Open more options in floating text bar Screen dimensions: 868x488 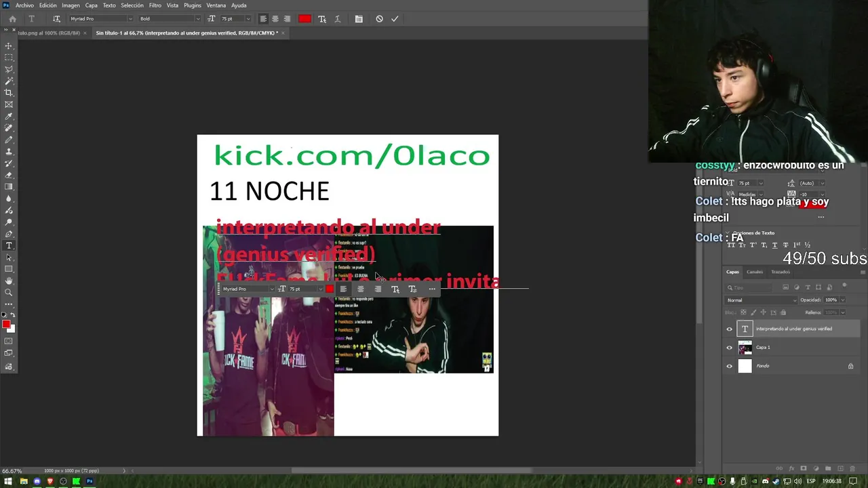[432, 289]
